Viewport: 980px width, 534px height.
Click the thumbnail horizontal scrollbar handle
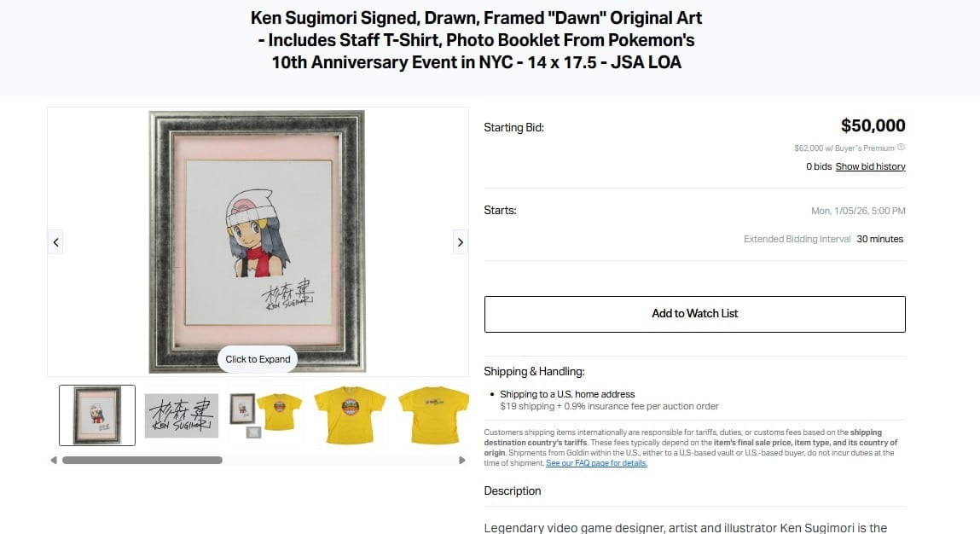[x=142, y=461]
